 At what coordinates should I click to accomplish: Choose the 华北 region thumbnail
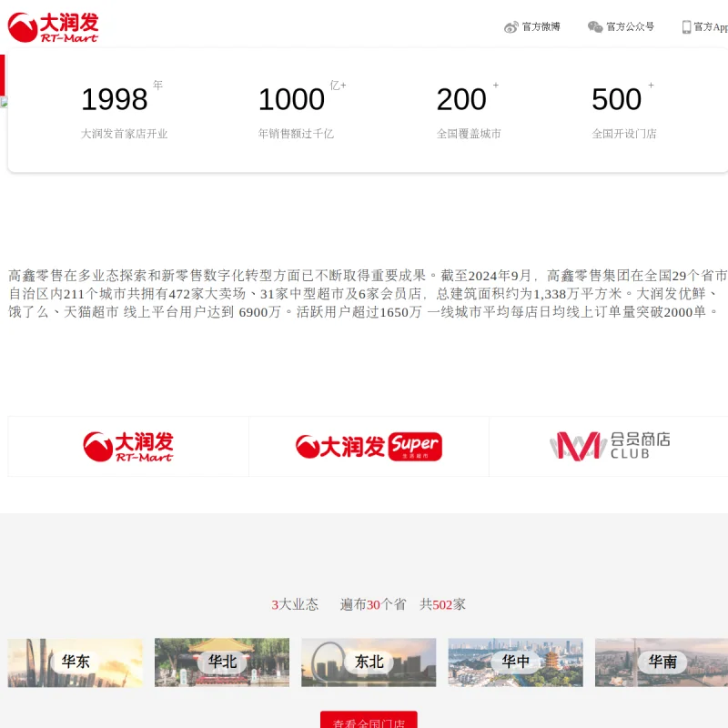[222, 662]
